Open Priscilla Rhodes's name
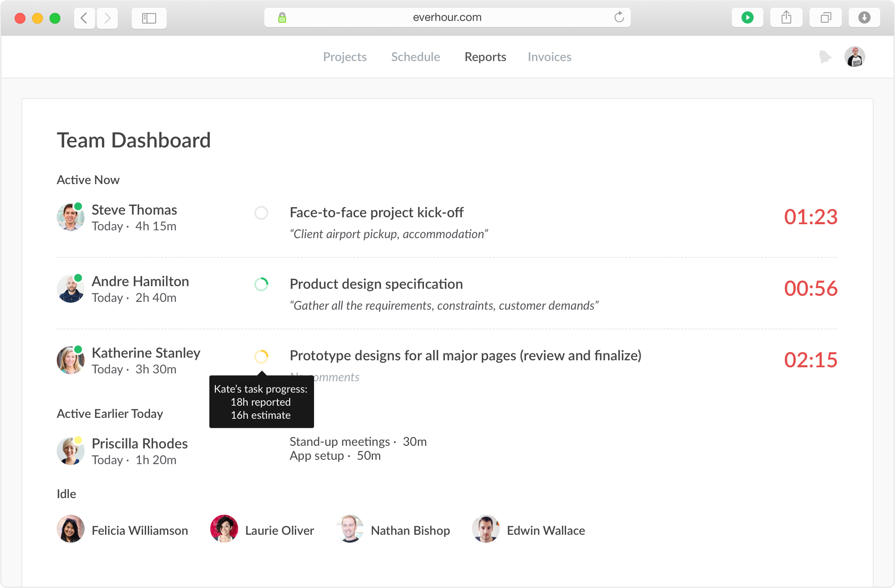The width and height of the screenshot is (895, 588). (x=140, y=444)
